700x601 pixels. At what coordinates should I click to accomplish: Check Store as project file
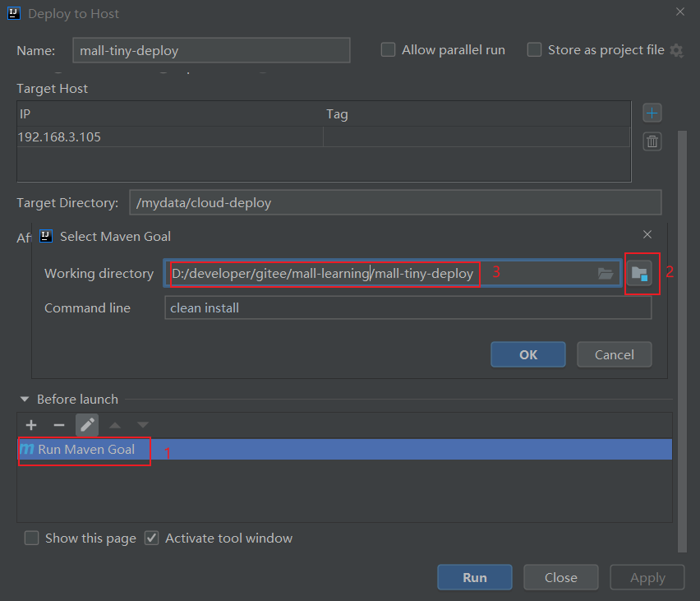coord(535,50)
